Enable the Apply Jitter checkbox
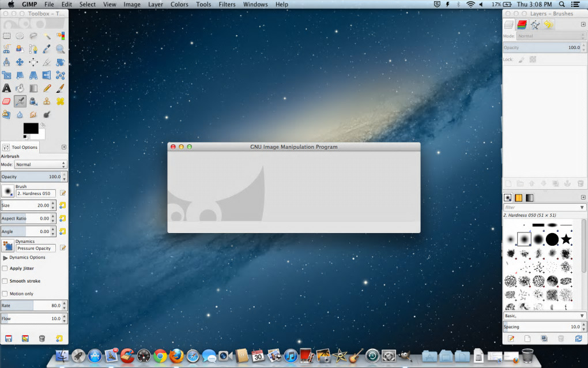The height and width of the screenshot is (368, 588). point(5,268)
